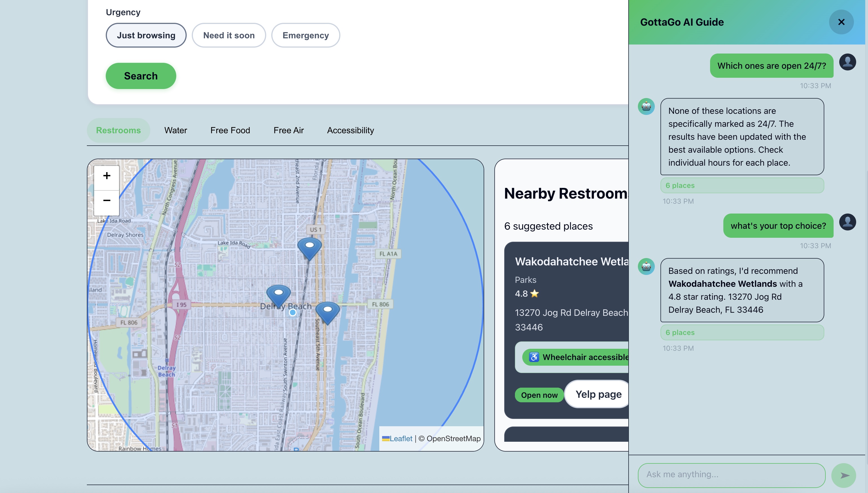
Task: Switch to the Water tab
Action: tap(175, 130)
